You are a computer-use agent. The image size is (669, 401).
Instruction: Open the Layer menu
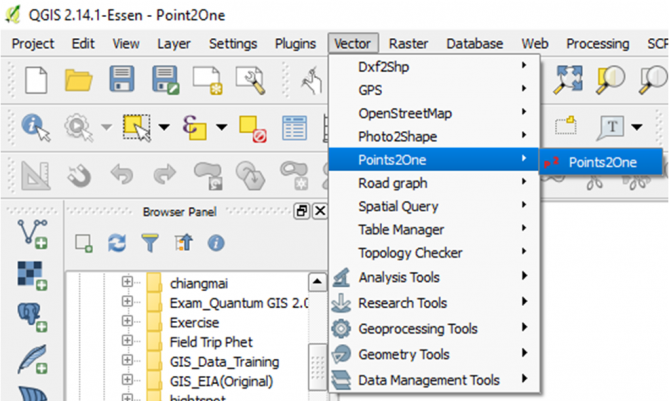174,44
